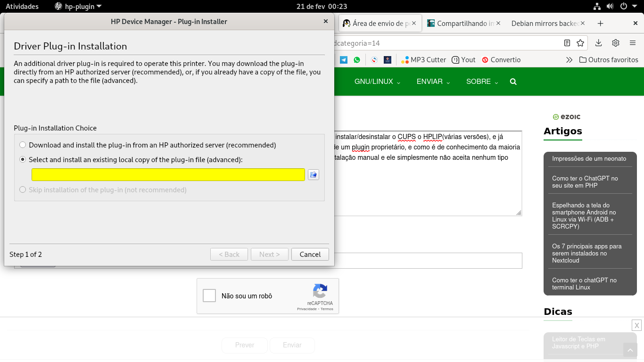
Task: Expand the GNU/LINUX menu
Action: 377,82
